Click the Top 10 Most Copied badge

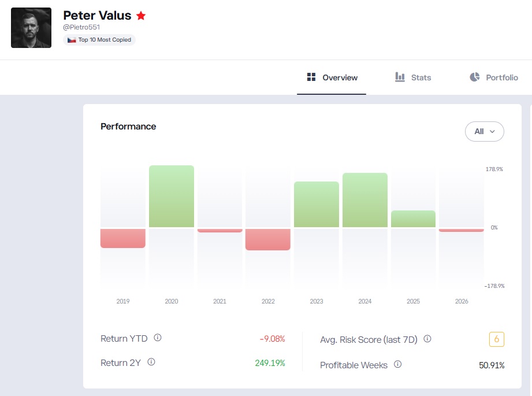[99, 40]
